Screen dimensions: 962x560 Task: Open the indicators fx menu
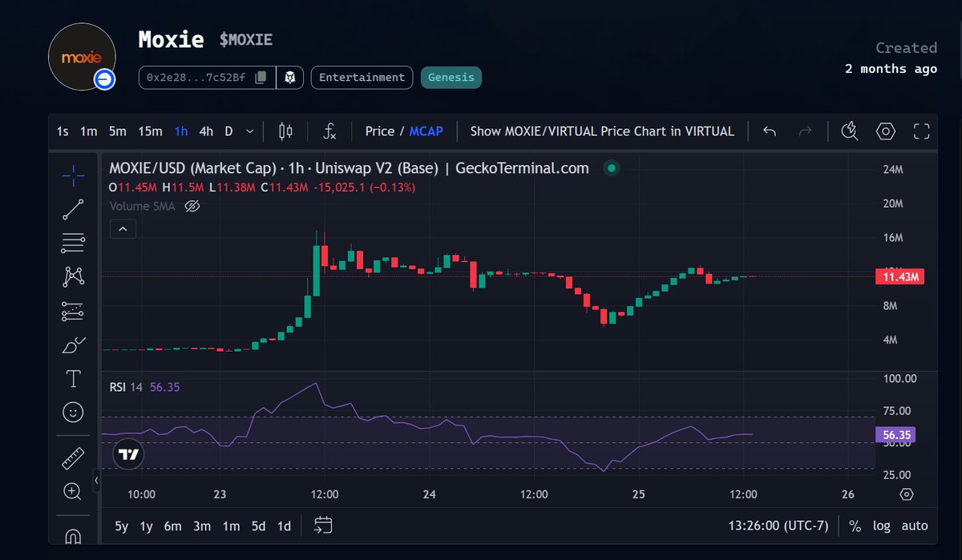[x=329, y=131]
